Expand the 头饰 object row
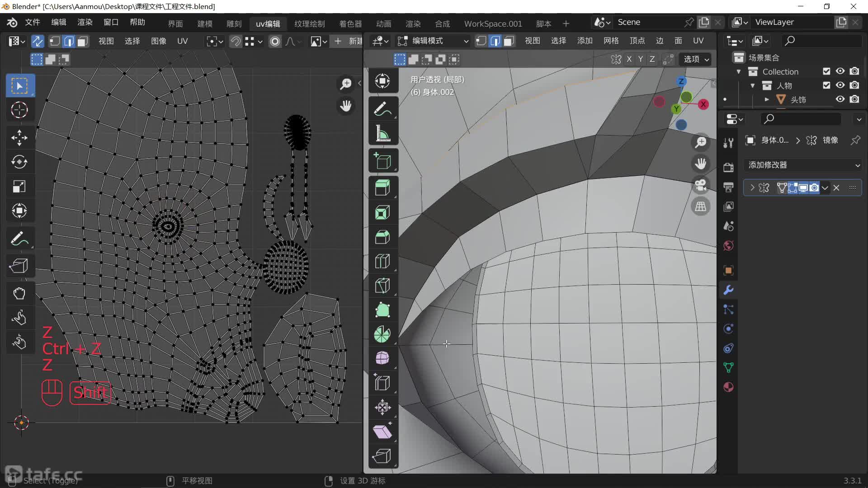Screen dimensions: 868x488 click(767, 99)
